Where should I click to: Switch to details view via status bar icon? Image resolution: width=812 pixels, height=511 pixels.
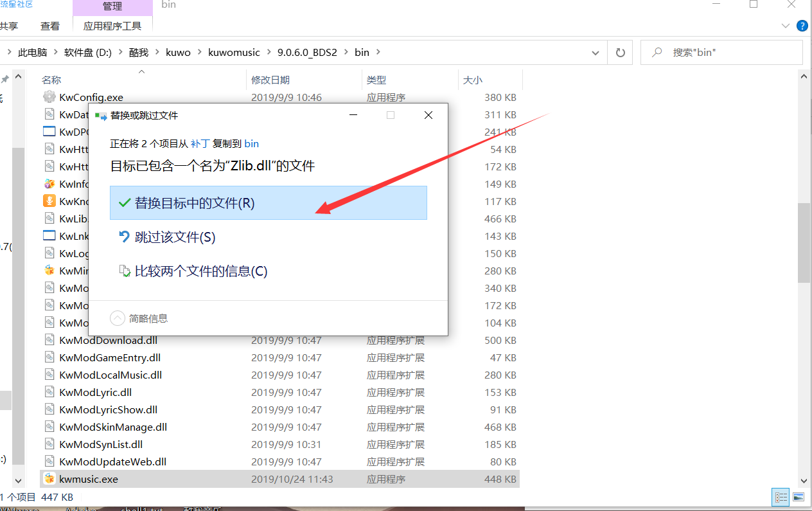click(x=782, y=497)
